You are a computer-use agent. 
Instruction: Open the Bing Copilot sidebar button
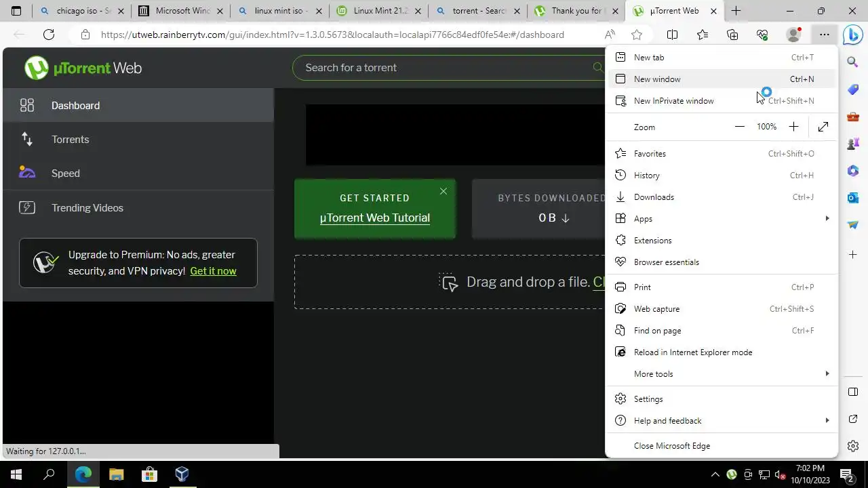pos(852,35)
